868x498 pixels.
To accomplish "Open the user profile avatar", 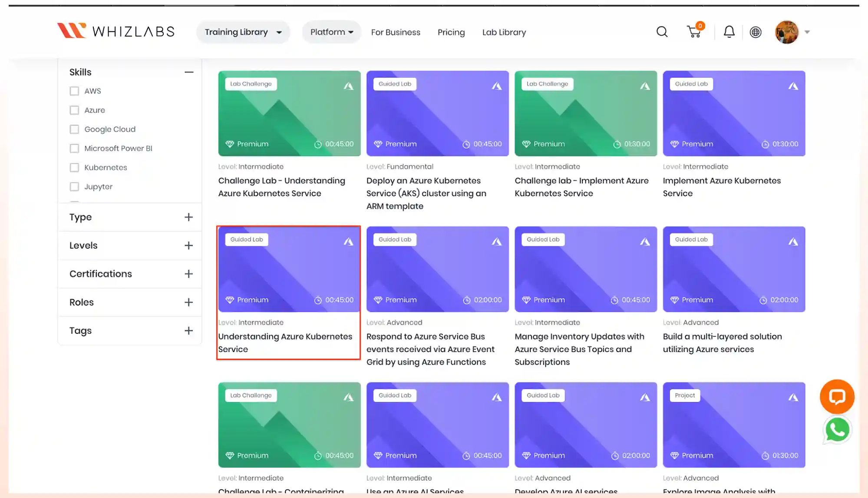I will coord(787,32).
